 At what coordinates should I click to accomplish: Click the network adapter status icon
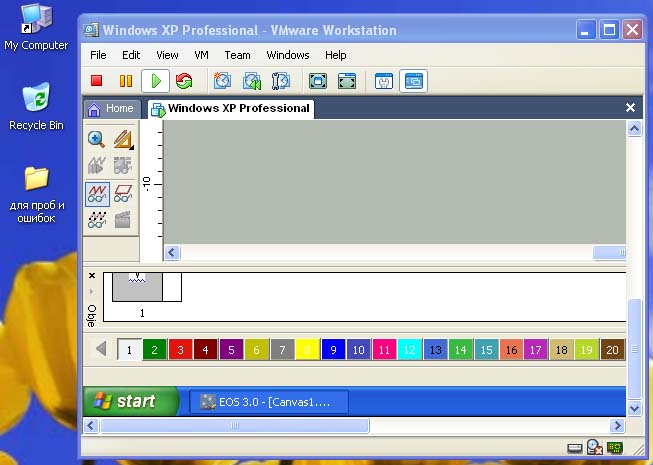[x=615, y=448]
